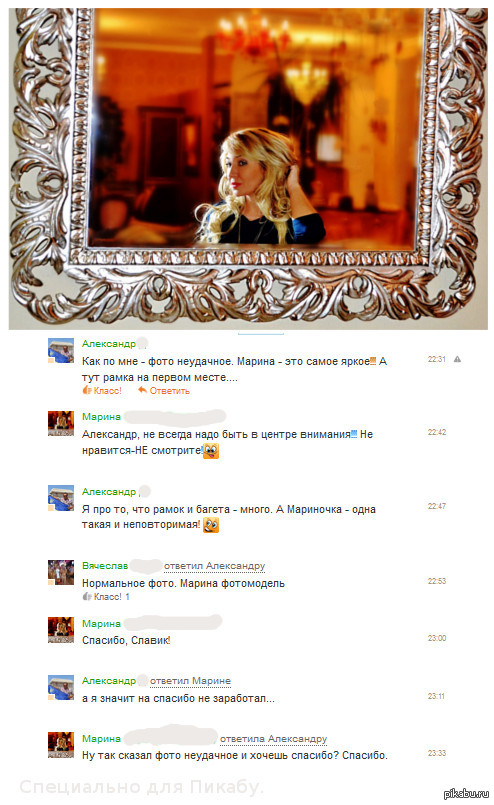494x805 pixels.
Task: Click the Класс! 1 counter text
Action: (112, 597)
